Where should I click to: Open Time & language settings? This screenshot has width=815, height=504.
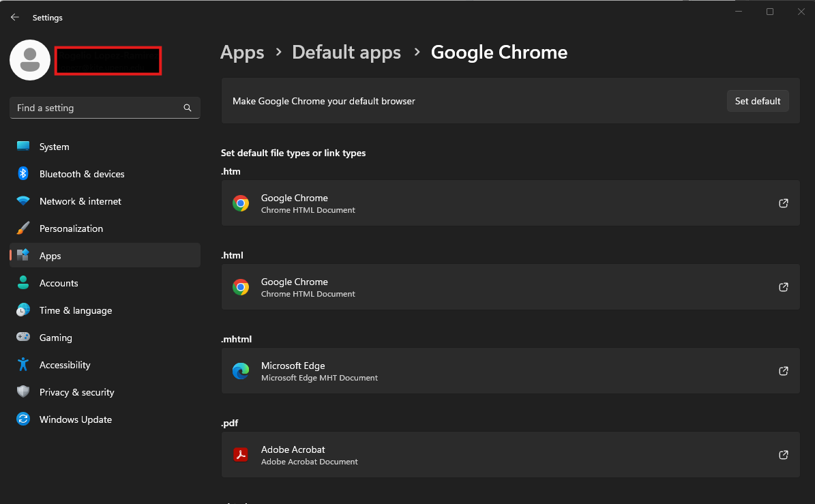point(105,310)
